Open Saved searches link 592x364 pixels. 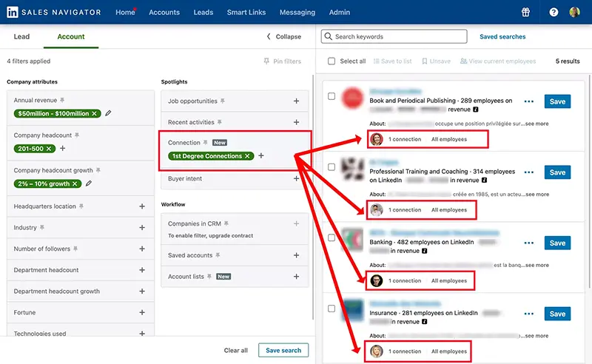click(502, 37)
